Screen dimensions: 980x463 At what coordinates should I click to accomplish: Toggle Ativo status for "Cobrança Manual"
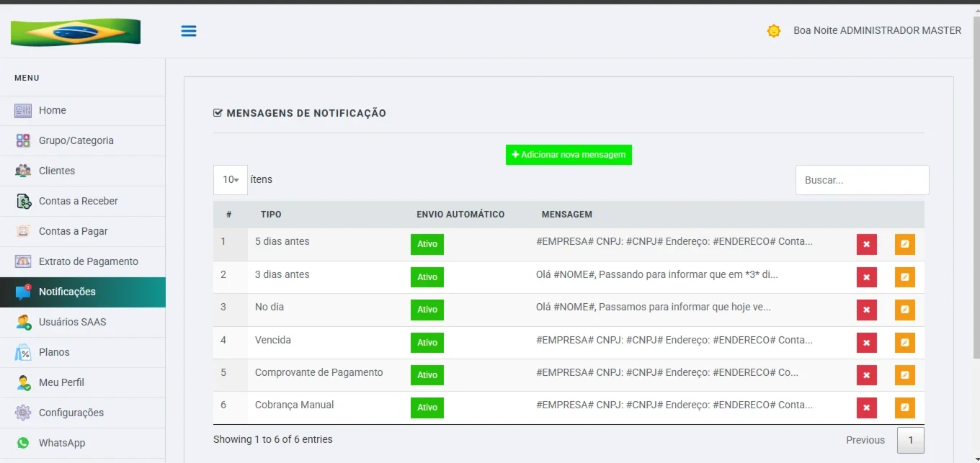point(427,408)
